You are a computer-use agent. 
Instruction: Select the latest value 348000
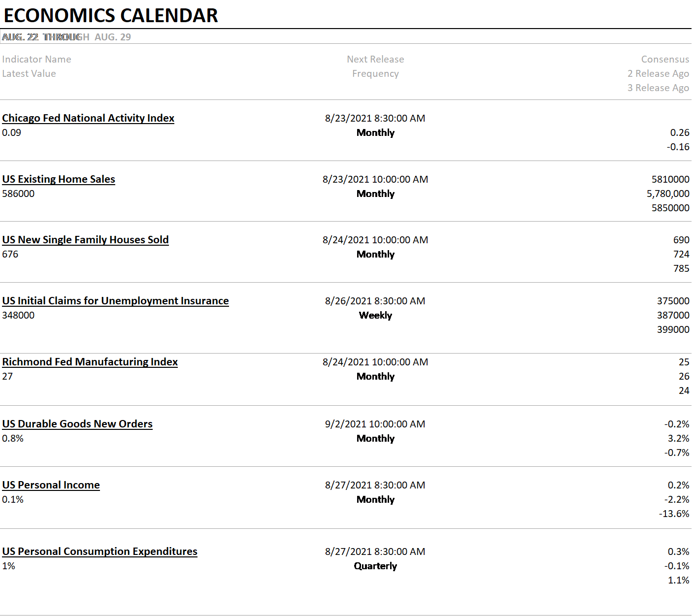[18, 315]
